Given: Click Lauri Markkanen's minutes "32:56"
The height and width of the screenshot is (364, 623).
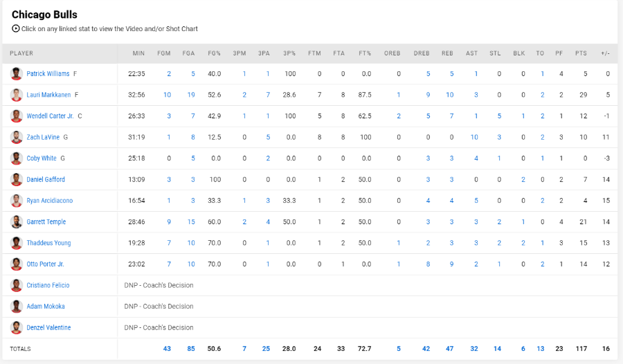Looking at the screenshot, I should point(136,95).
